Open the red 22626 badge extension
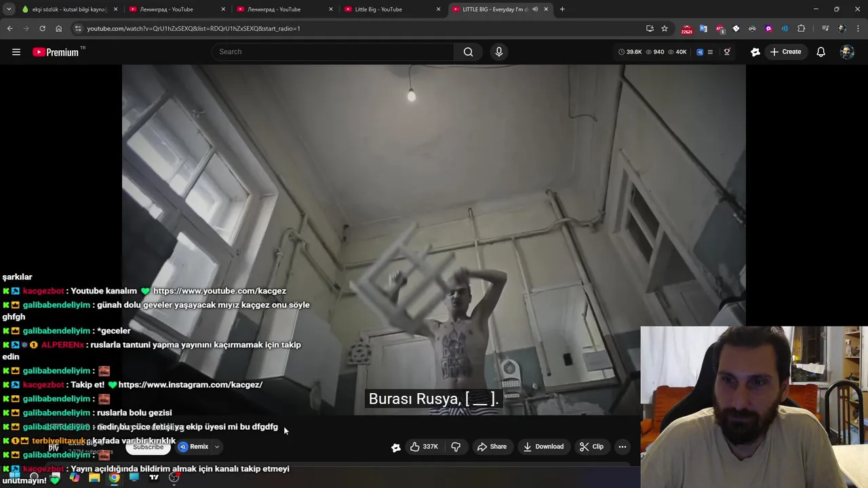The image size is (868, 488). [687, 28]
